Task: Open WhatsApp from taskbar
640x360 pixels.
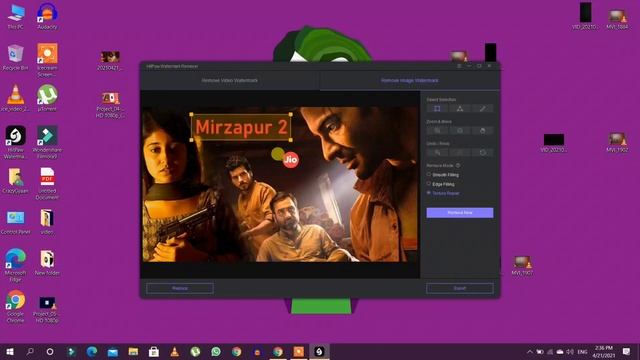Action: click(x=216, y=352)
